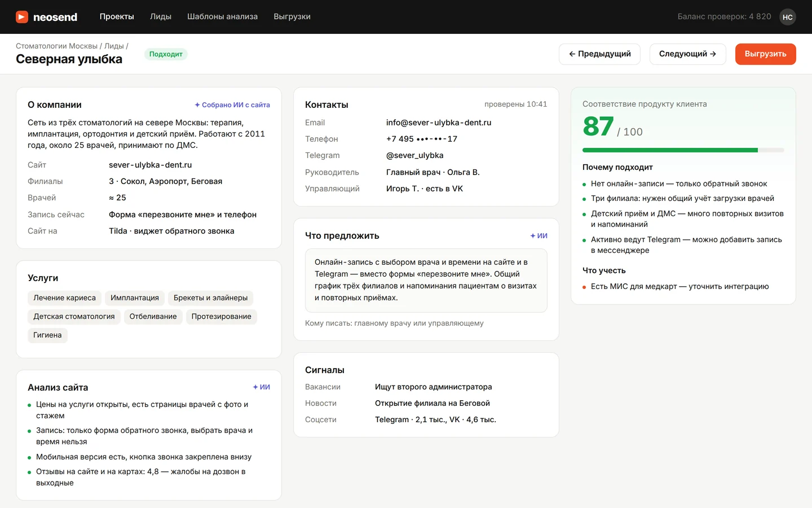Click Есть МИС для медкарт note

click(680, 286)
